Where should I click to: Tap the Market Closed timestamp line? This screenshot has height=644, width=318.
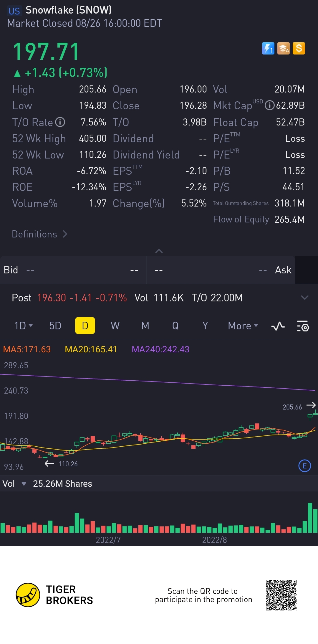coord(85,23)
